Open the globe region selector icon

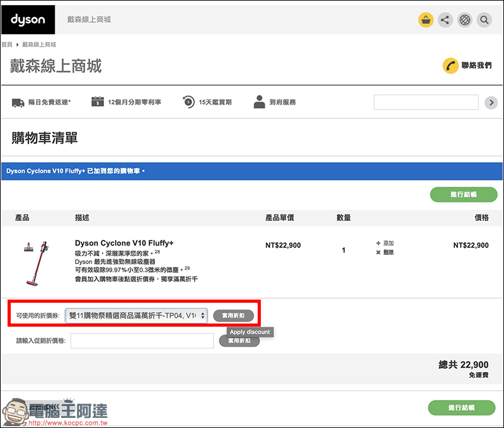465,20
